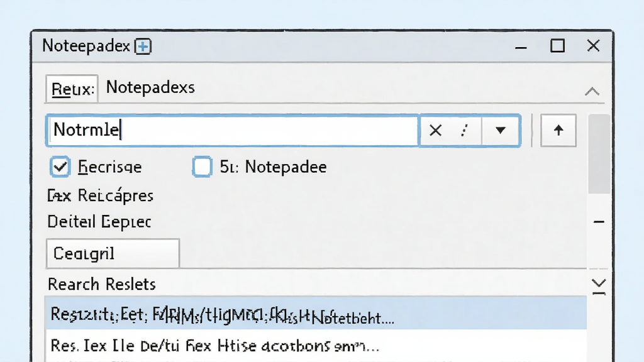The image size is (644, 362).
Task: Expand the Rearch Reslets section chevron
Action: click(599, 286)
